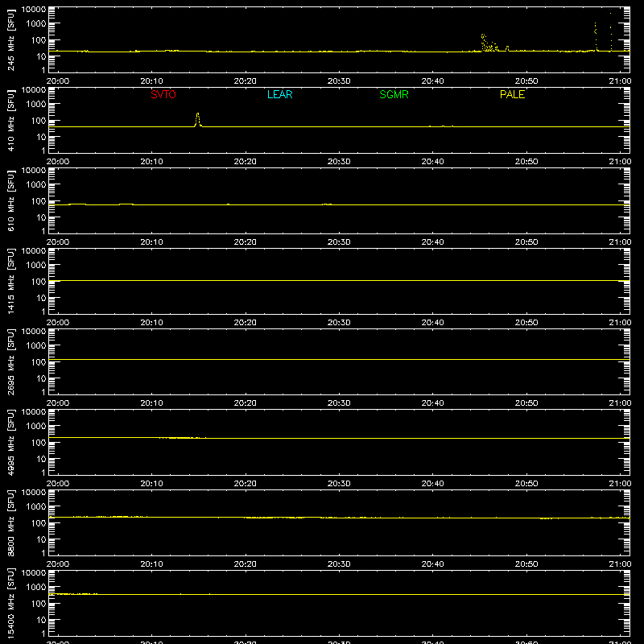644x644 pixels.
Task: Click the 10000 tick label on 245 MHz axis
Action: 34,10
